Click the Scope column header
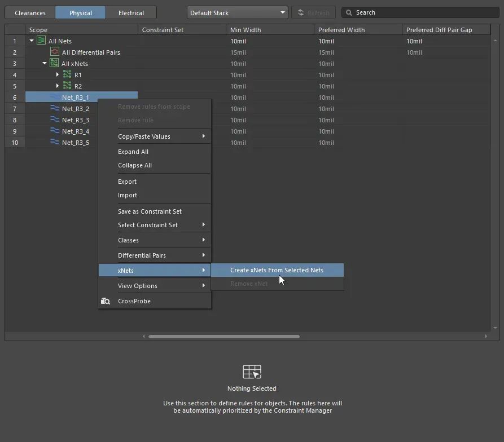Image resolution: width=504 pixels, height=442 pixels. click(82, 30)
